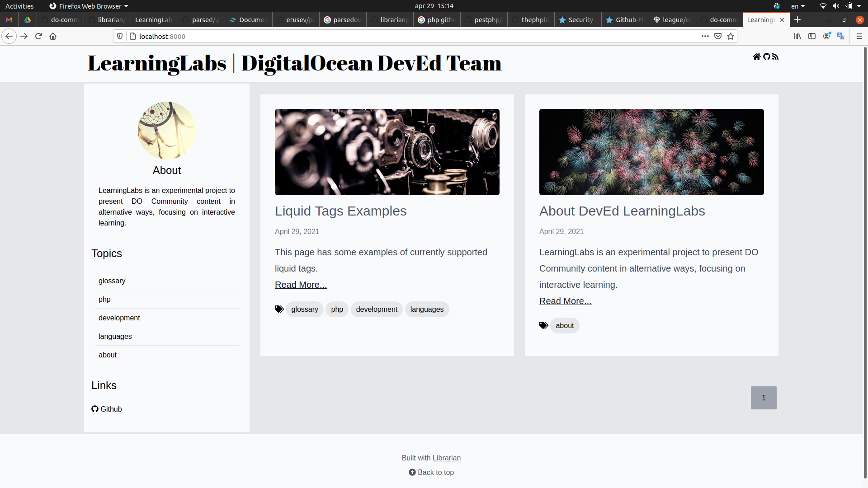The image size is (868, 488).
Task: Open the Github link under Links
Action: [107, 409]
